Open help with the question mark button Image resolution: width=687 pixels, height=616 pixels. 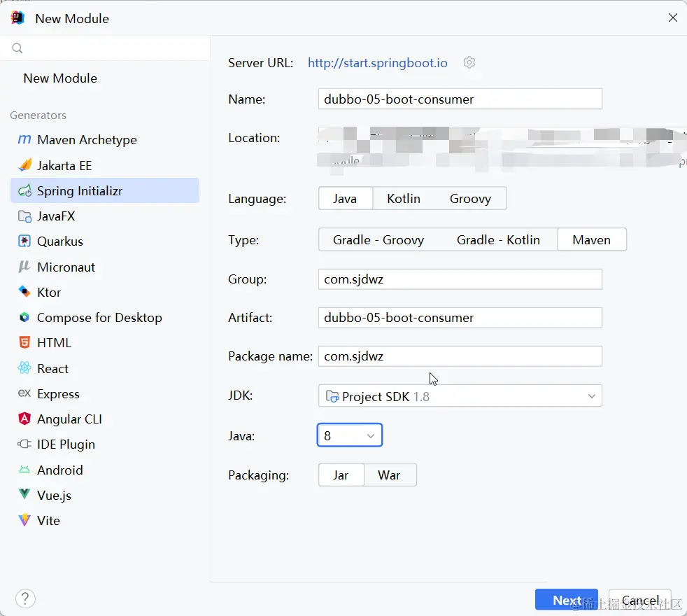pyautogui.click(x=25, y=598)
